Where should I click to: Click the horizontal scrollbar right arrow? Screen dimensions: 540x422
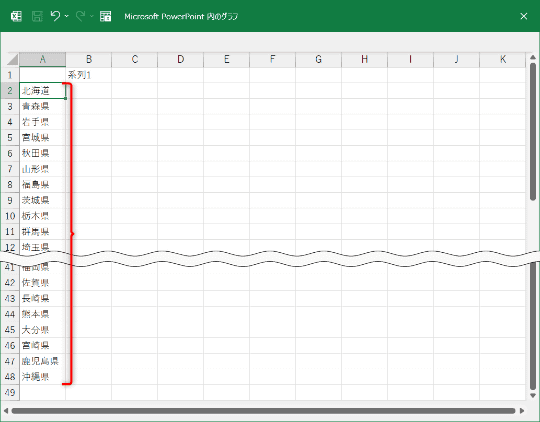[522, 411]
